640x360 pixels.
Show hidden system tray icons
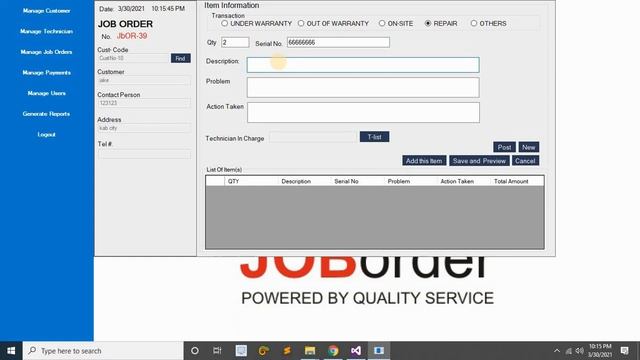pos(557,351)
